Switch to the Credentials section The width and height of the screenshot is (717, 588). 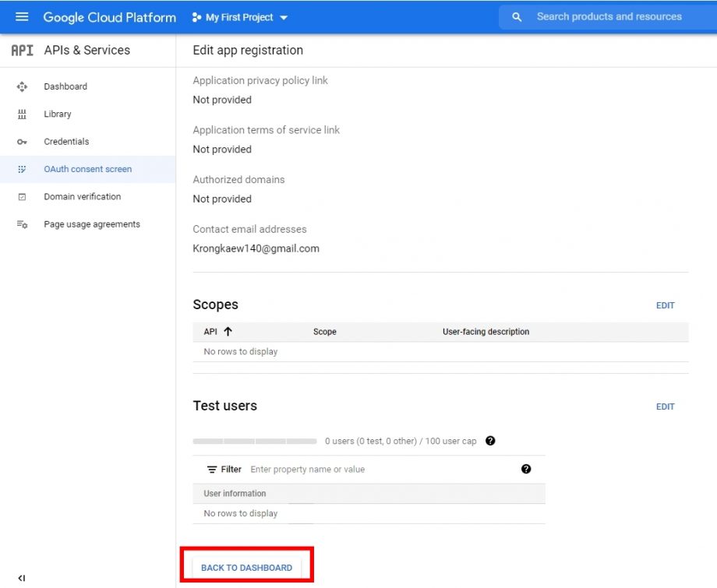click(x=66, y=142)
